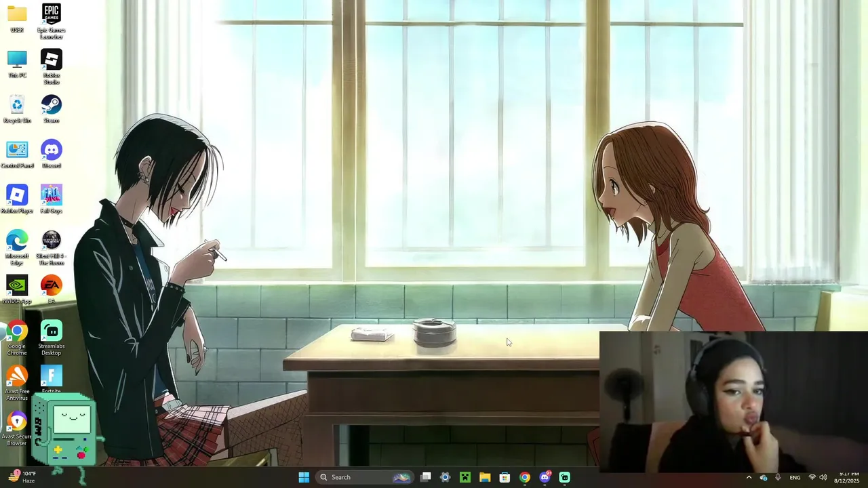
Task: Select the Roblox Player shortcut
Action: coord(17,199)
